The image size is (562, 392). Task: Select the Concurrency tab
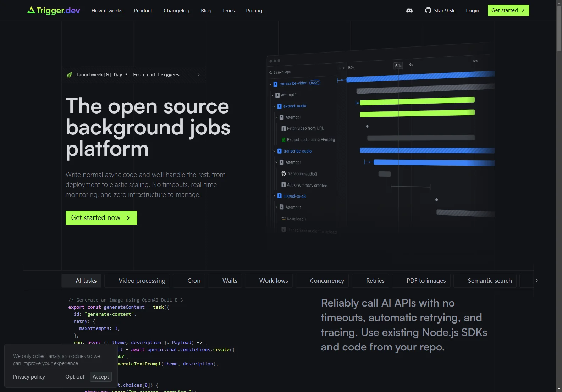[322, 281]
